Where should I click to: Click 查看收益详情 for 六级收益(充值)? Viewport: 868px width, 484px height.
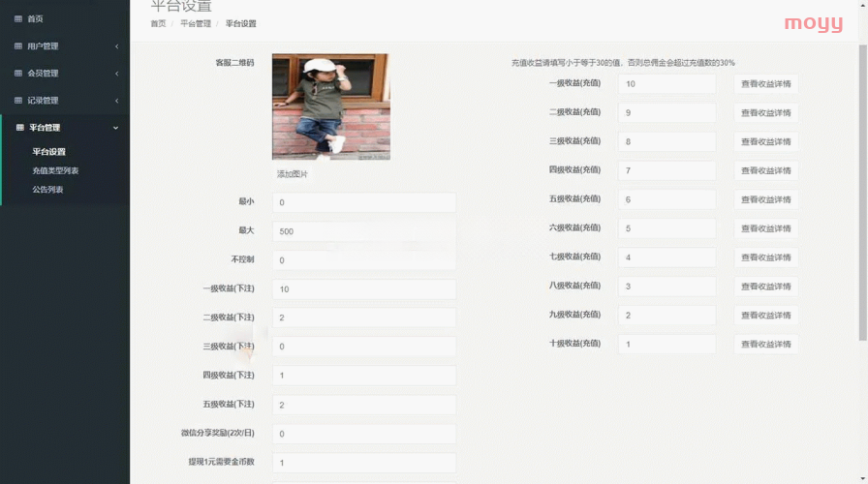pos(766,228)
